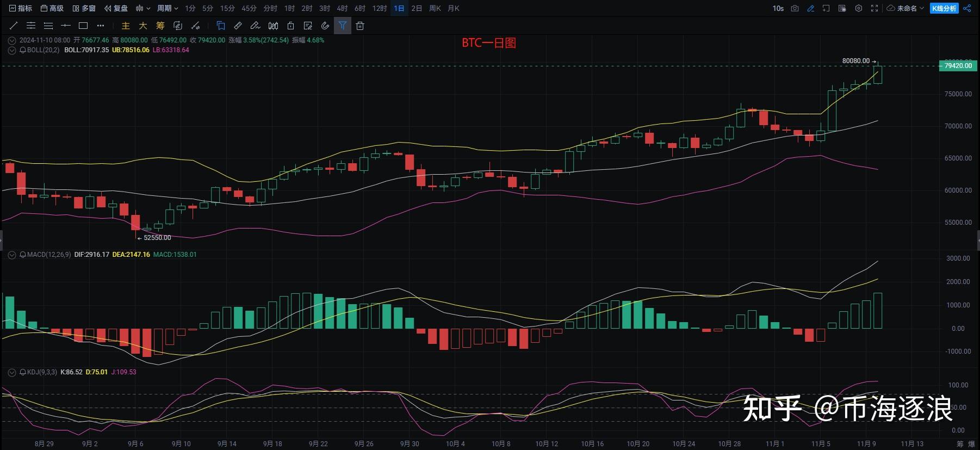
Task: Collapse the KDJ(9,3,3) indicator panel
Action: pos(12,372)
